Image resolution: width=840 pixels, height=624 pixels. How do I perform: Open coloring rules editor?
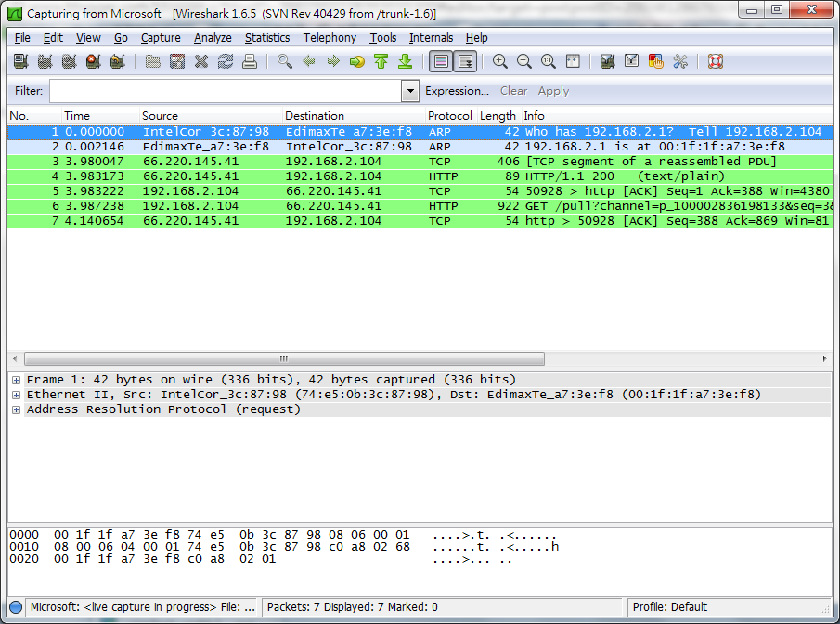pyautogui.click(x=655, y=61)
